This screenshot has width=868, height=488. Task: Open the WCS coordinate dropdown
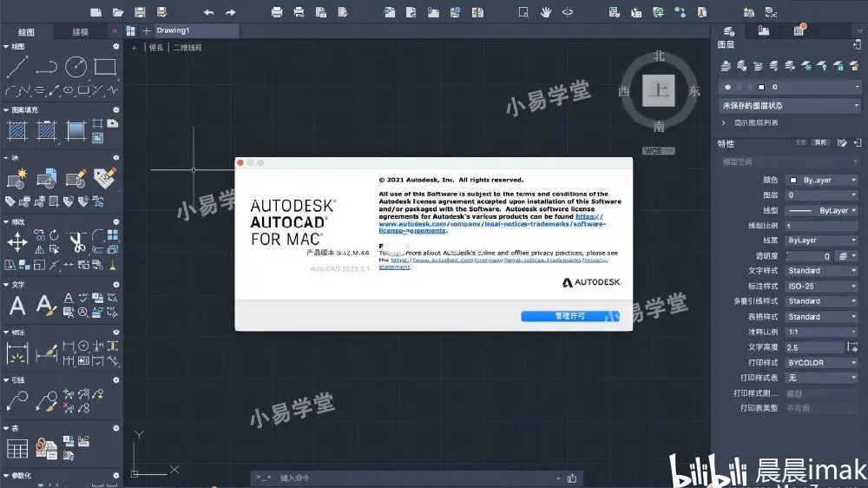click(x=658, y=151)
